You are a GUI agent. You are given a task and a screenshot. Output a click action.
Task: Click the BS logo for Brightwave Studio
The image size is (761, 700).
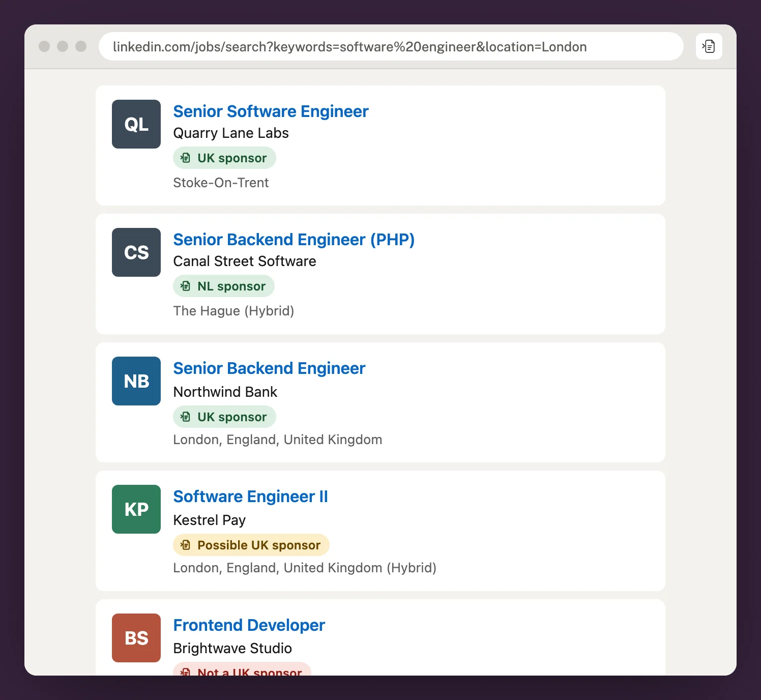pyautogui.click(x=136, y=638)
